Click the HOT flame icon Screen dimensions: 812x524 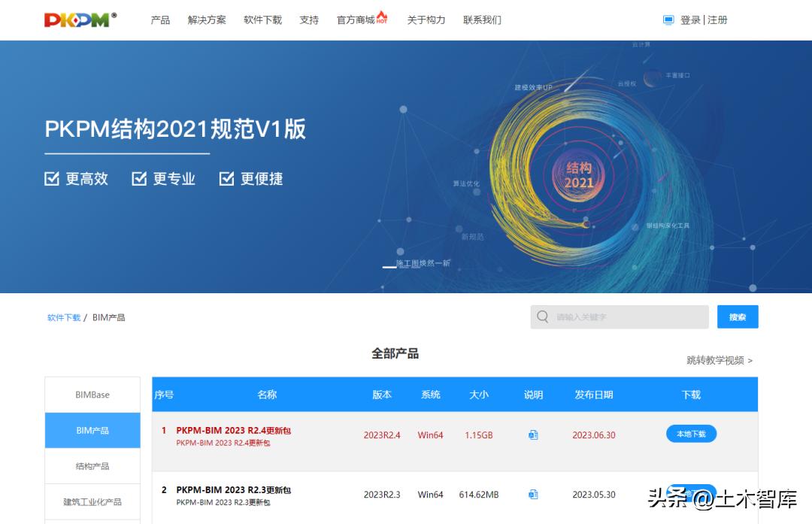(x=382, y=17)
